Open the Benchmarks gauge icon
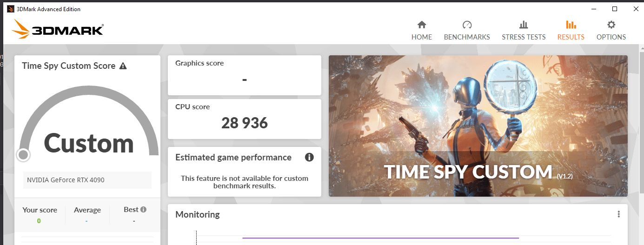 coord(467,25)
